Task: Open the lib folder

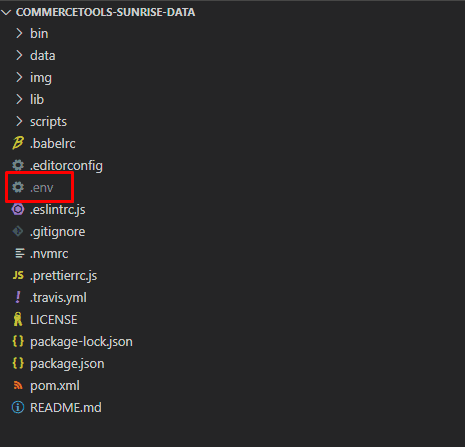Action: (x=37, y=99)
